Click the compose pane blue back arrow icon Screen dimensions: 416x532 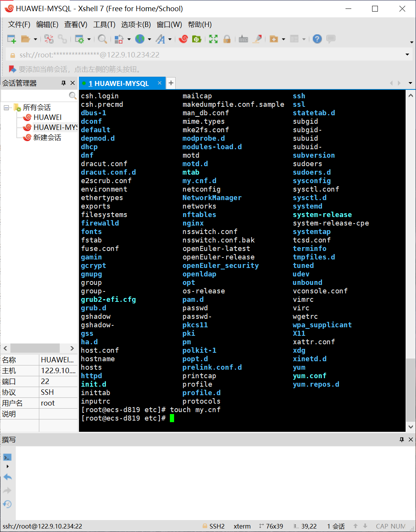coord(7,477)
